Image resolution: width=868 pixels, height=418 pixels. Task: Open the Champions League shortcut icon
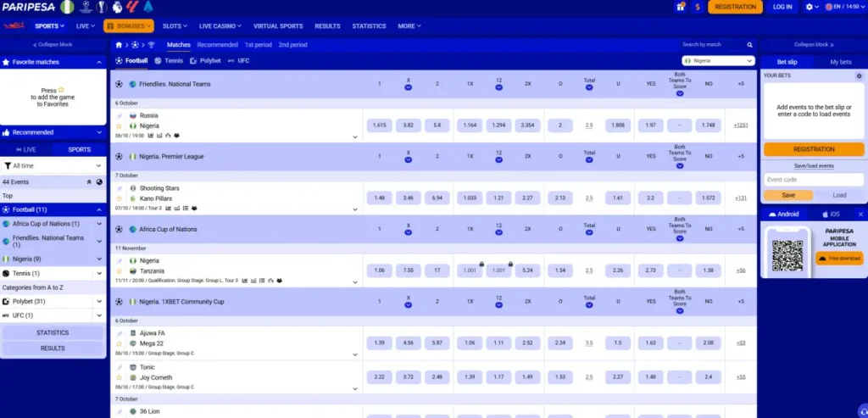click(x=85, y=7)
